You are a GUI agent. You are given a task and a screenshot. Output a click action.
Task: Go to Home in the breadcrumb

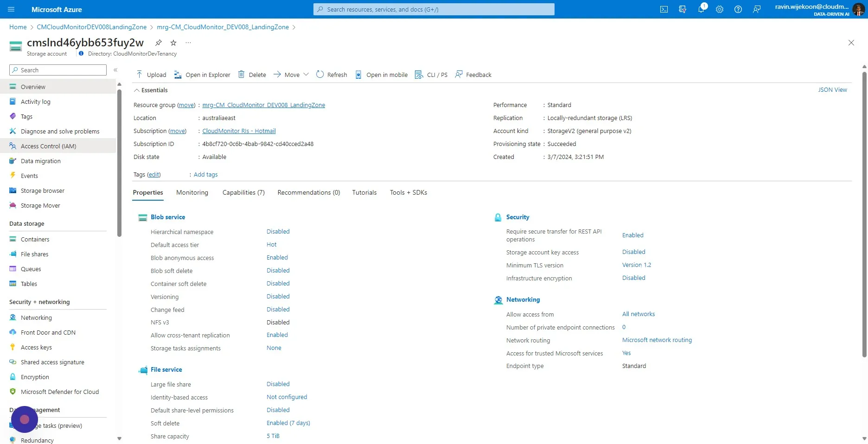(x=18, y=27)
